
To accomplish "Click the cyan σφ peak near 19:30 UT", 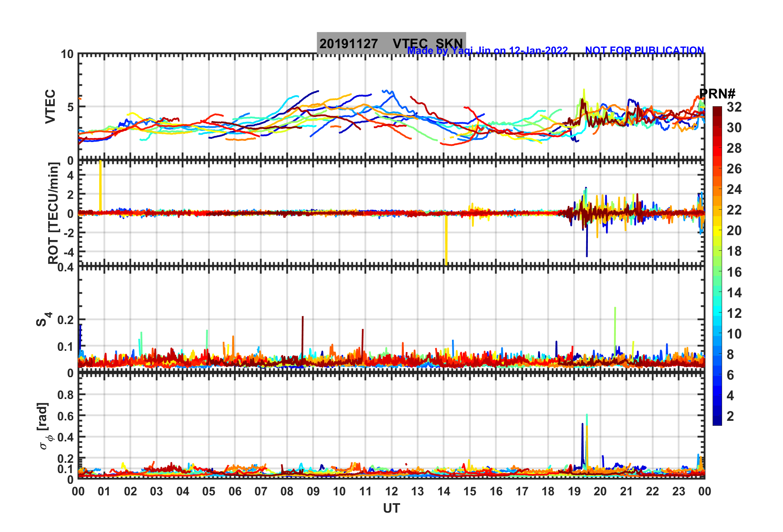I will click(587, 420).
